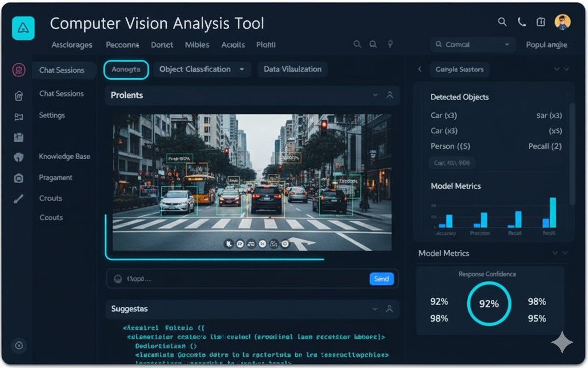This screenshot has height=368, width=588.
Task: Click the save-disk sidebar icon
Action: (18, 137)
